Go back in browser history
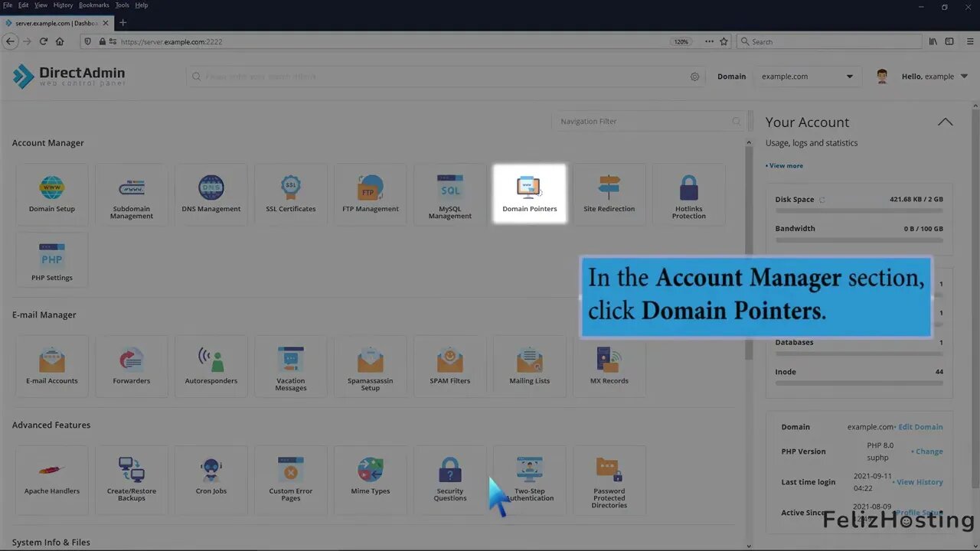This screenshot has height=551, width=980. point(11,41)
